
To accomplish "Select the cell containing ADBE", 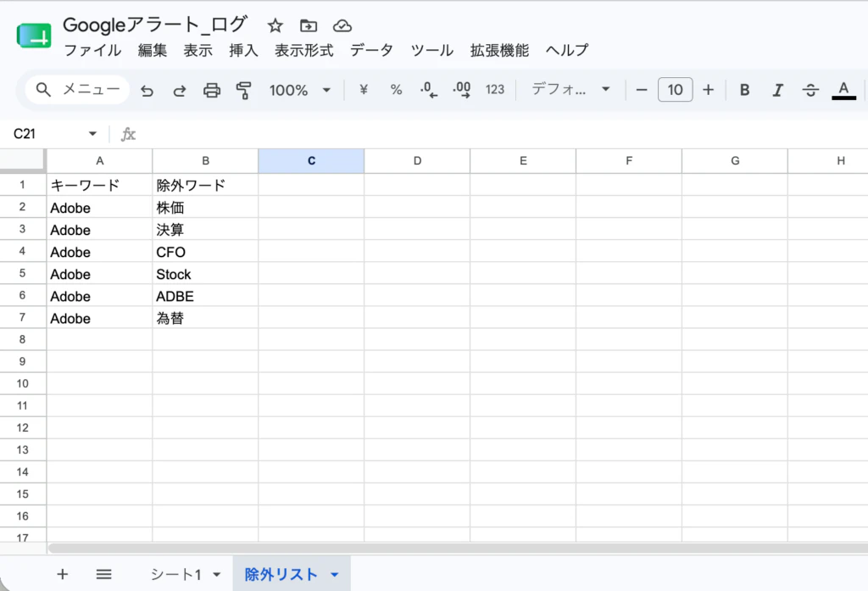I will coord(205,296).
